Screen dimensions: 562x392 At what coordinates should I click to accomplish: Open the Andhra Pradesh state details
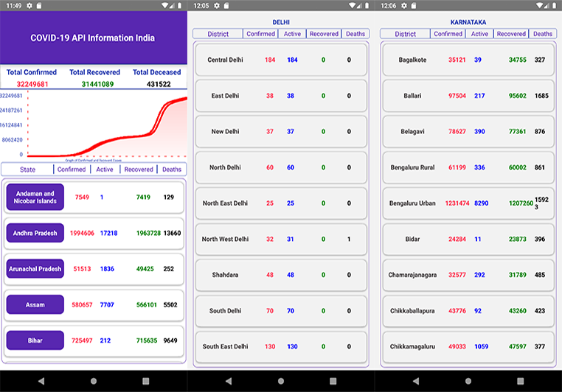pos(35,233)
